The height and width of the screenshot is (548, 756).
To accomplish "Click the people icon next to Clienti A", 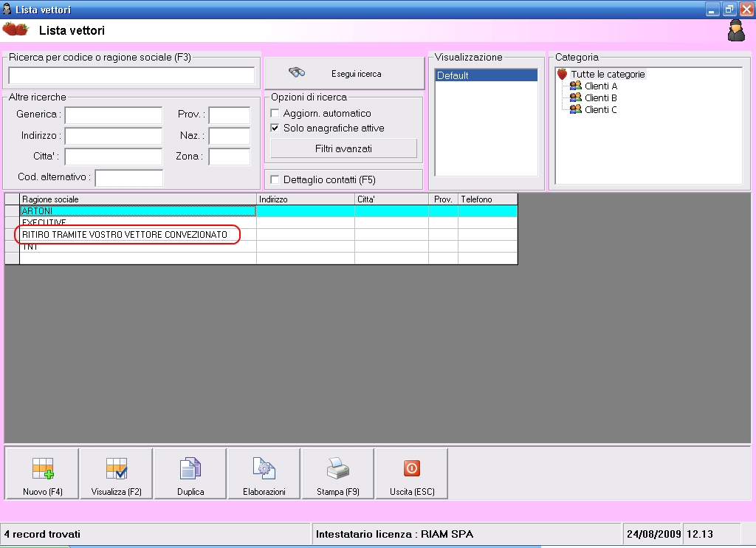I will click(576, 86).
